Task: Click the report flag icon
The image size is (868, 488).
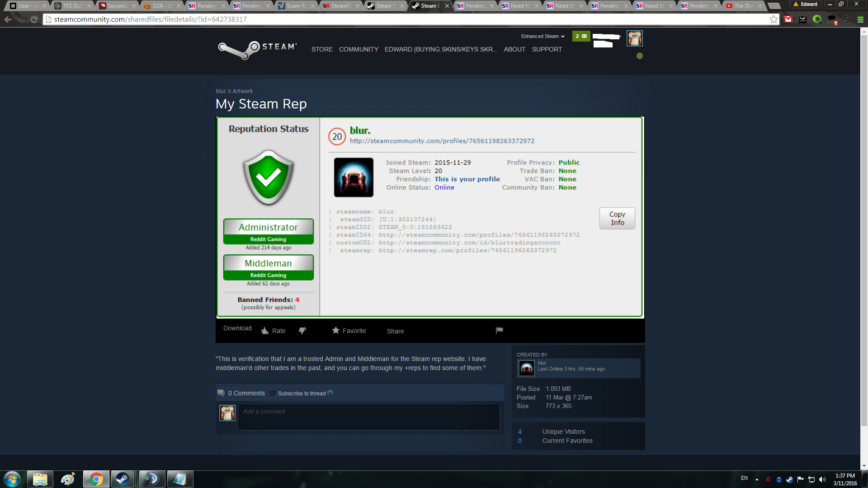Action: (x=499, y=331)
